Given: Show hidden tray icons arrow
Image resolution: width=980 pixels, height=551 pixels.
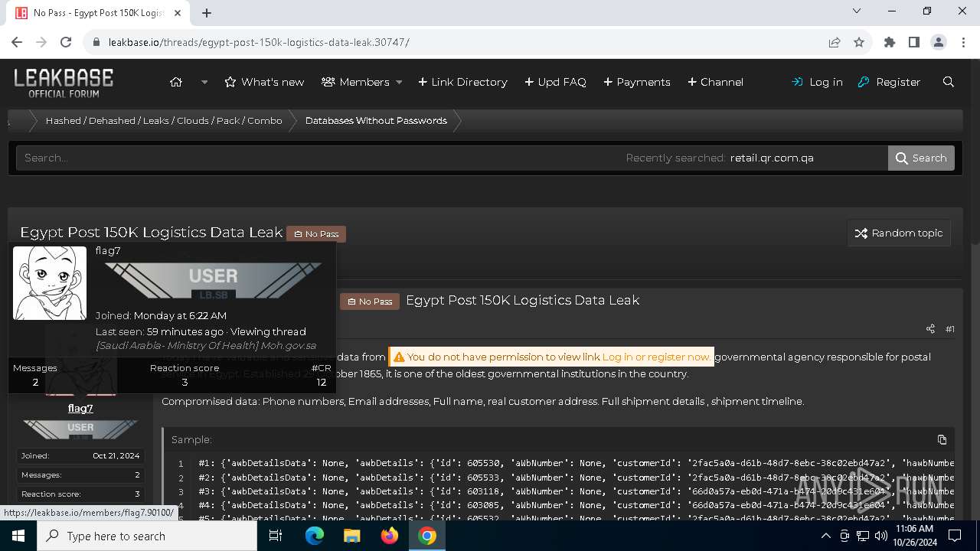Looking at the screenshot, I should [826, 536].
